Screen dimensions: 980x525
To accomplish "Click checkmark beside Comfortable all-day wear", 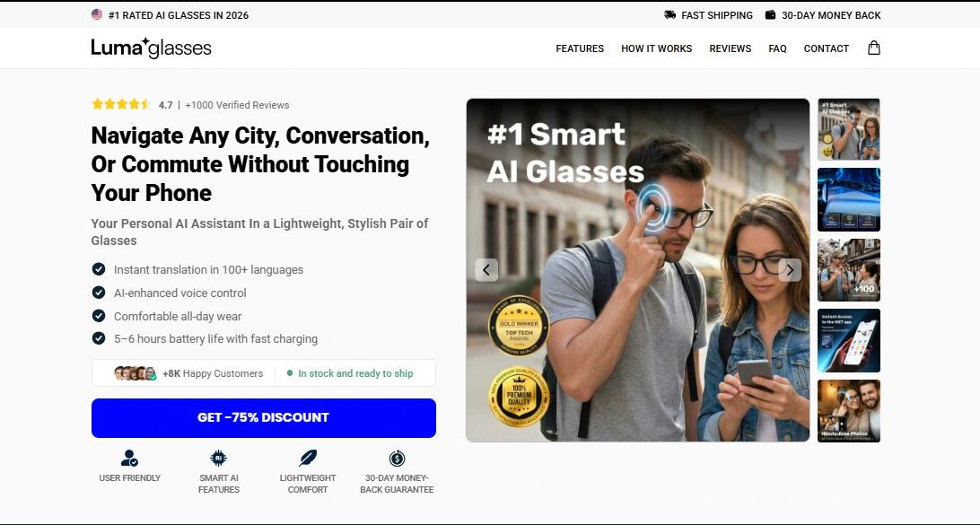I will pyautogui.click(x=99, y=316).
